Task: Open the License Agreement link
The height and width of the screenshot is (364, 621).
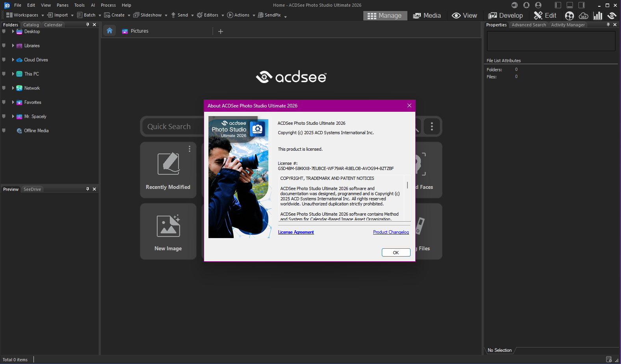Action: [296, 232]
